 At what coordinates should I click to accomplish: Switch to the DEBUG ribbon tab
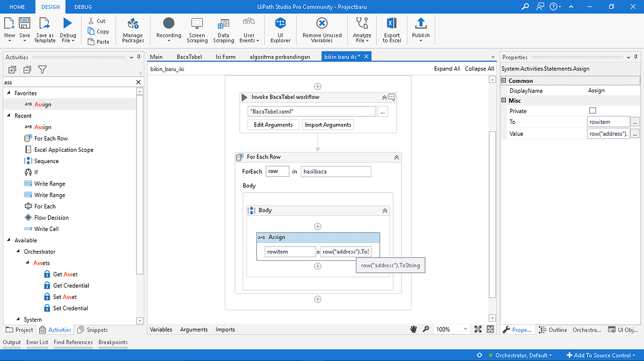click(83, 7)
